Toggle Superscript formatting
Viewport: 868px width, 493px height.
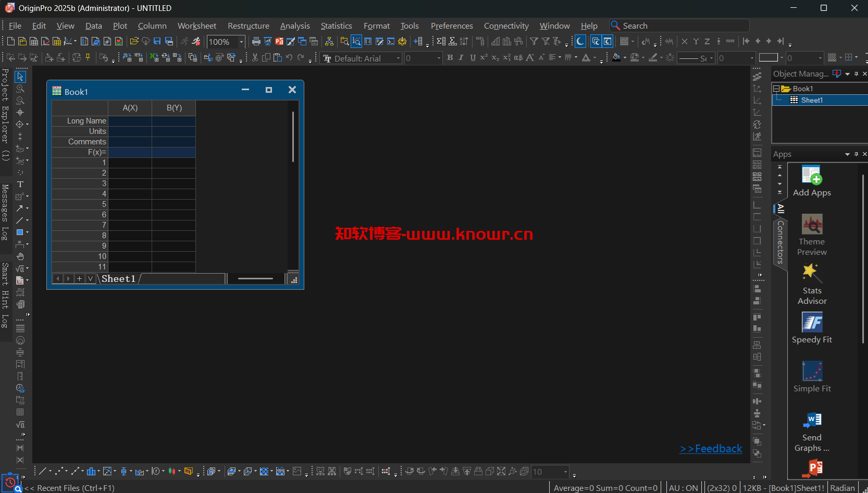tap(484, 57)
